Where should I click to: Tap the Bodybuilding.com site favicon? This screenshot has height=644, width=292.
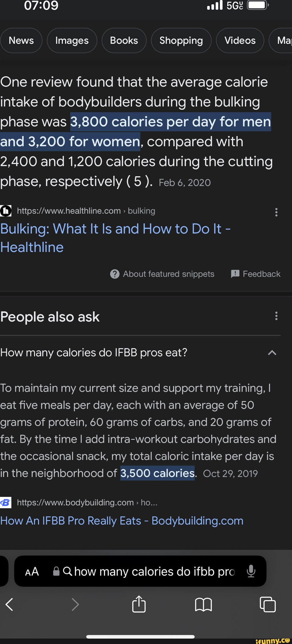(6, 503)
